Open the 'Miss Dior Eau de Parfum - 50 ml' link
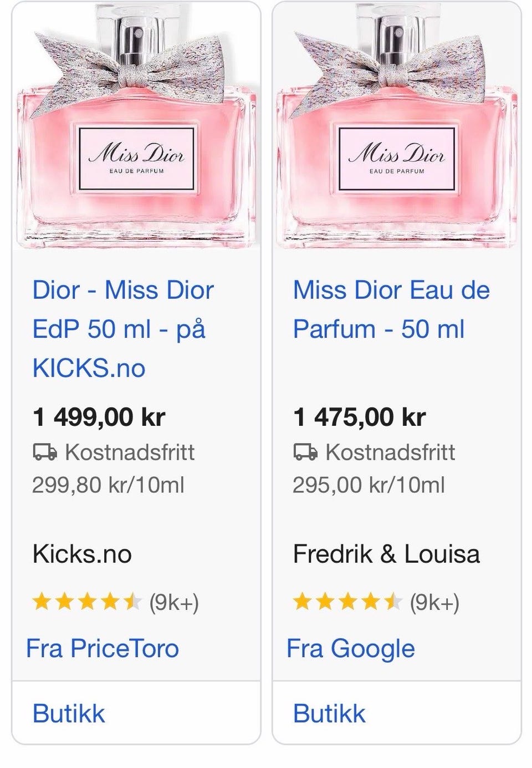 point(391,309)
